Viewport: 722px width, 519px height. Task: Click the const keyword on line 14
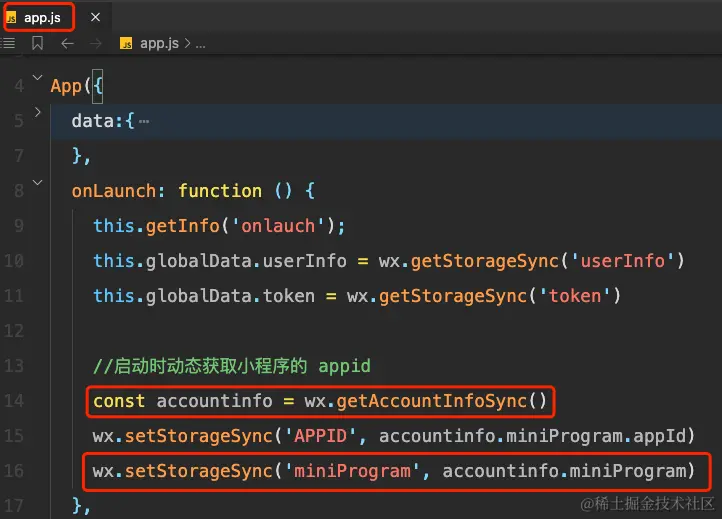(x=119, y=401)
